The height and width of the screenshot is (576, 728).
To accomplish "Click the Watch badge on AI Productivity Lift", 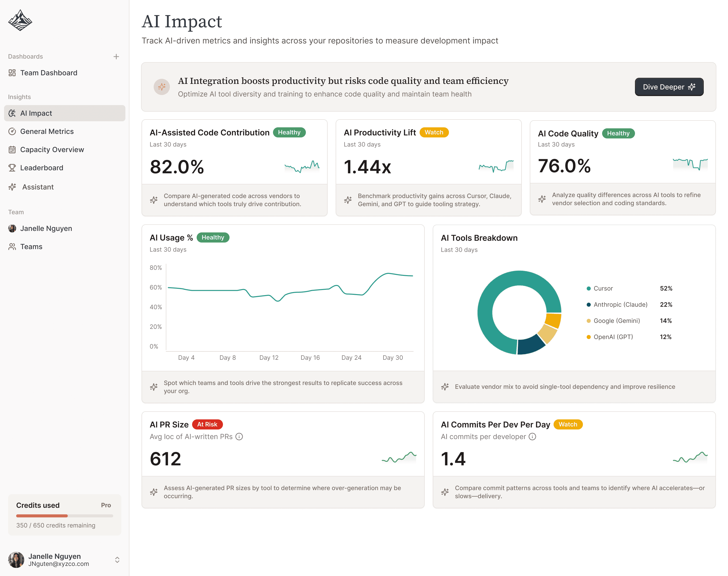I will (x=434, y=132).
